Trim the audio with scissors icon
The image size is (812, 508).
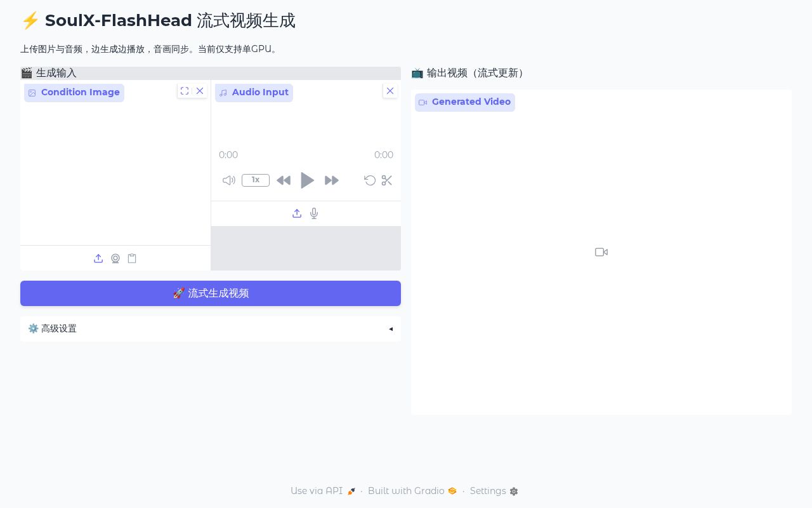click(387, 180)
